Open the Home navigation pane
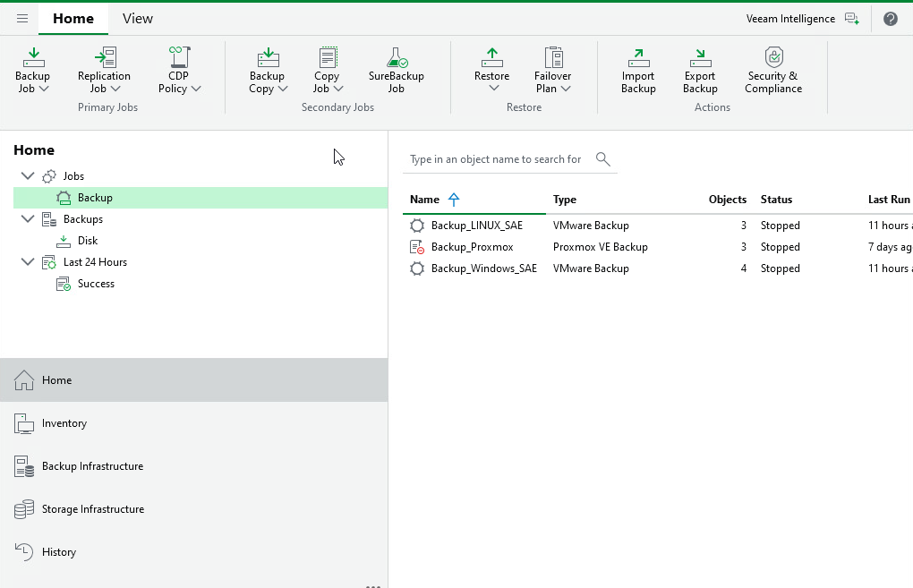 click(x=194, y=380)
